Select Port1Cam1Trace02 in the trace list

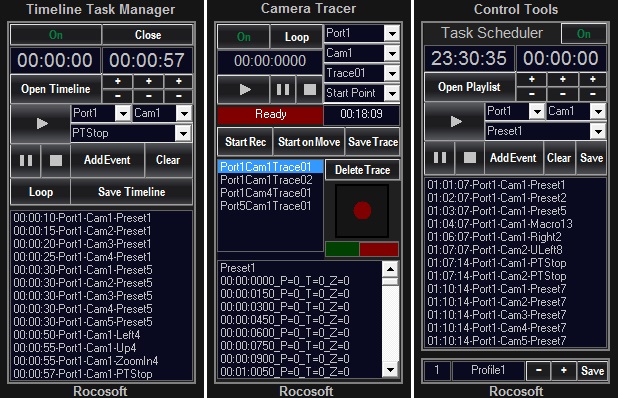(x=270, y=180)
